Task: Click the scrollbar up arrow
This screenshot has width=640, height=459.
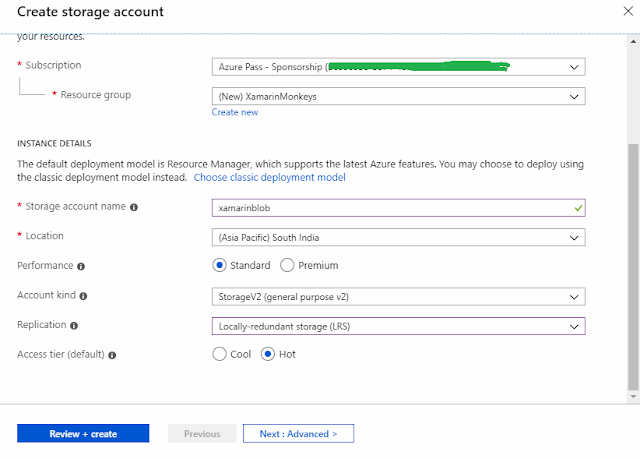Action: pyautogui.click(x=633, y=41)
